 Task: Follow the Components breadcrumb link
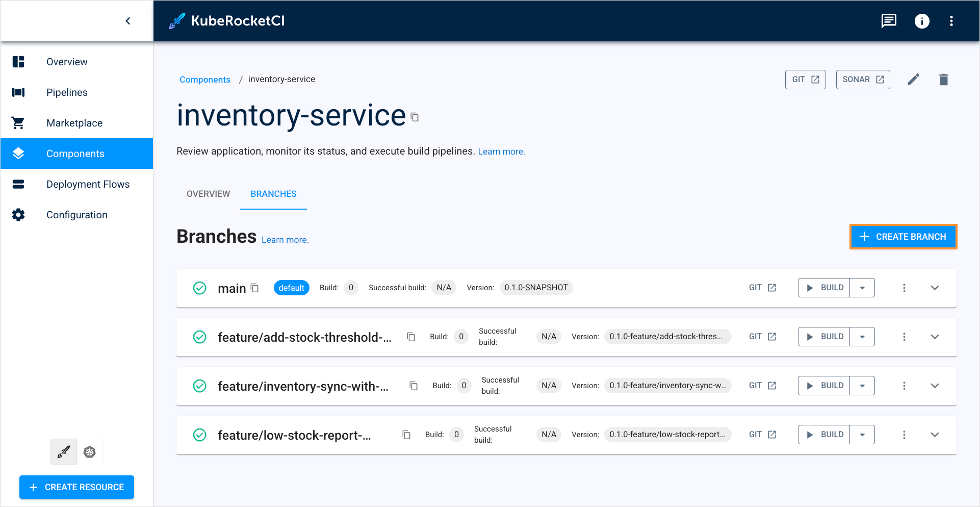point(205,80)
